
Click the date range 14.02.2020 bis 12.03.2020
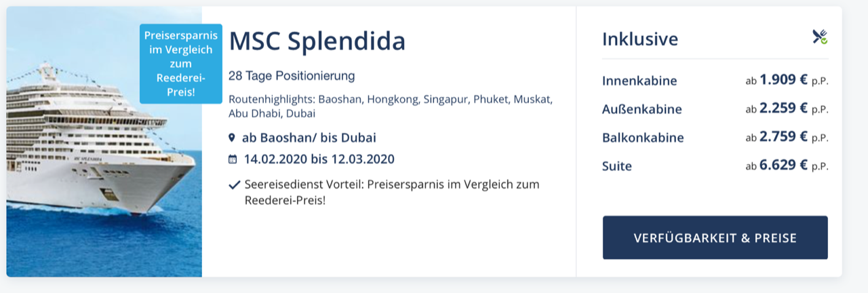[x=319, y=159]
